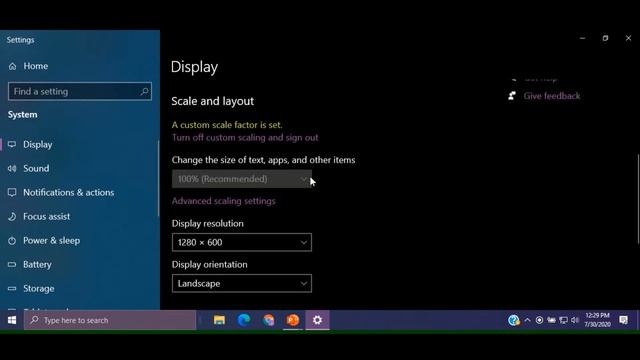Open the Action Center notifications icon
The height and width of the screenshot is (360, 640).
(623, 320)
